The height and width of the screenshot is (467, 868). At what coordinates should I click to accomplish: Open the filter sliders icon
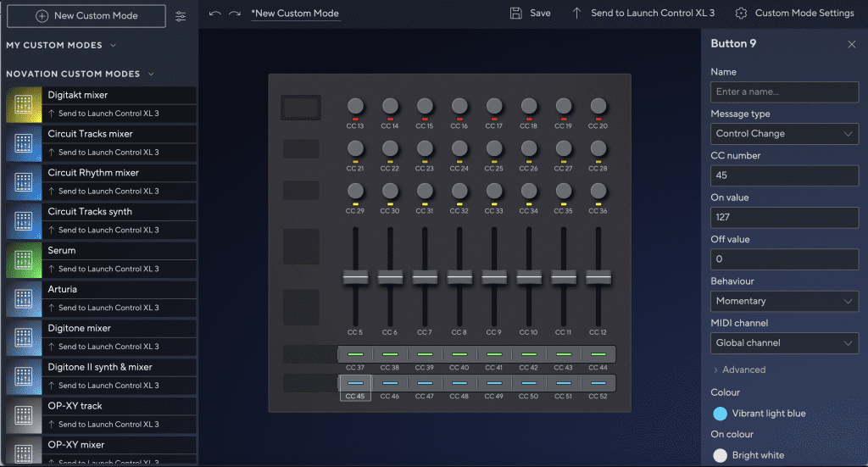pyautogui.click(x=181, y=16)
